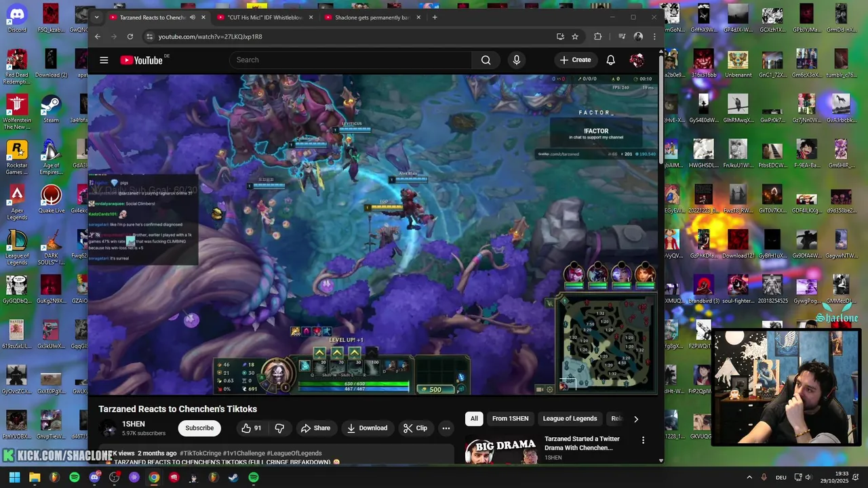Image resolution: width=868 pixels, height=488 pixels.
Task: Open Chrome three-dot menu
Action: (x=654, y=37)
